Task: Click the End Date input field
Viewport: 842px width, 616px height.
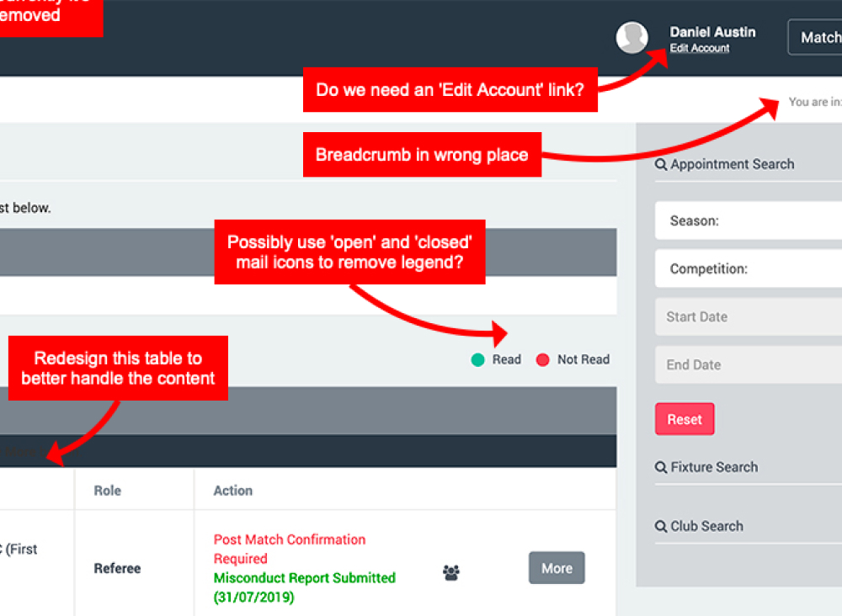Action: pyautogui.click(x=749, y=365)
